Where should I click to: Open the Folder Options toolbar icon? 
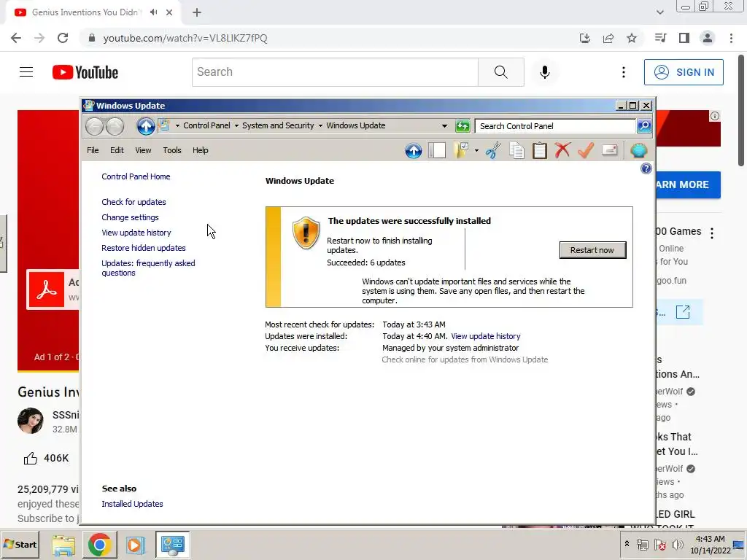click(x=461, y=150)
